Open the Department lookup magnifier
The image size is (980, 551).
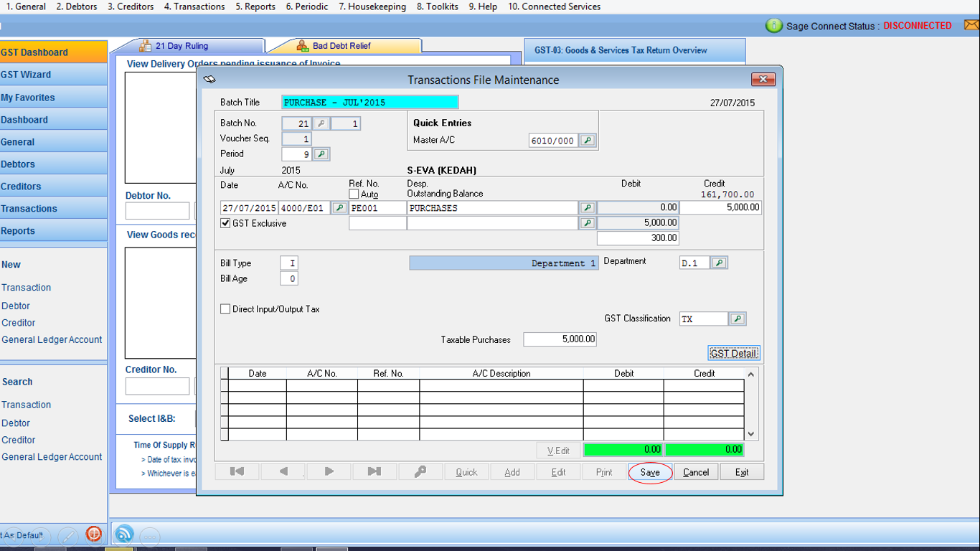pos(719,263)
